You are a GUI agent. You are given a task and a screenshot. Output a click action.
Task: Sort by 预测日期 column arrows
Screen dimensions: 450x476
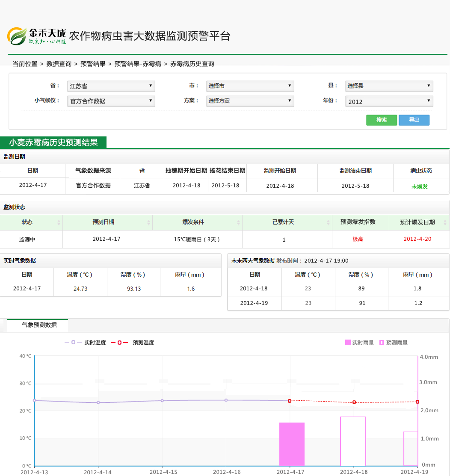148,222
